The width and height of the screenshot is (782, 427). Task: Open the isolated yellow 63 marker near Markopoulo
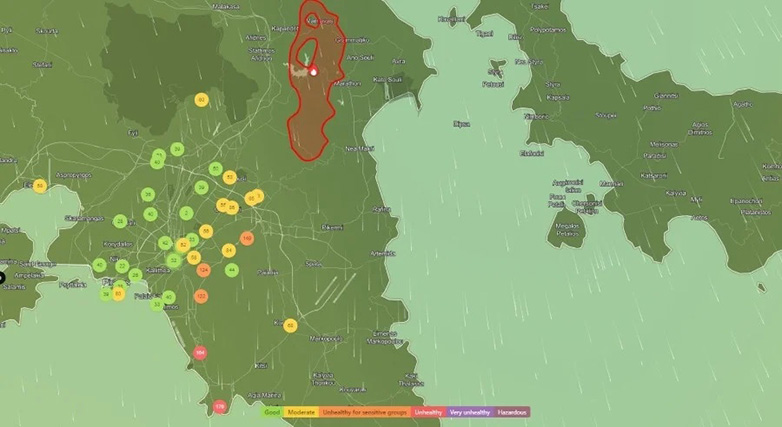(290, 325)
